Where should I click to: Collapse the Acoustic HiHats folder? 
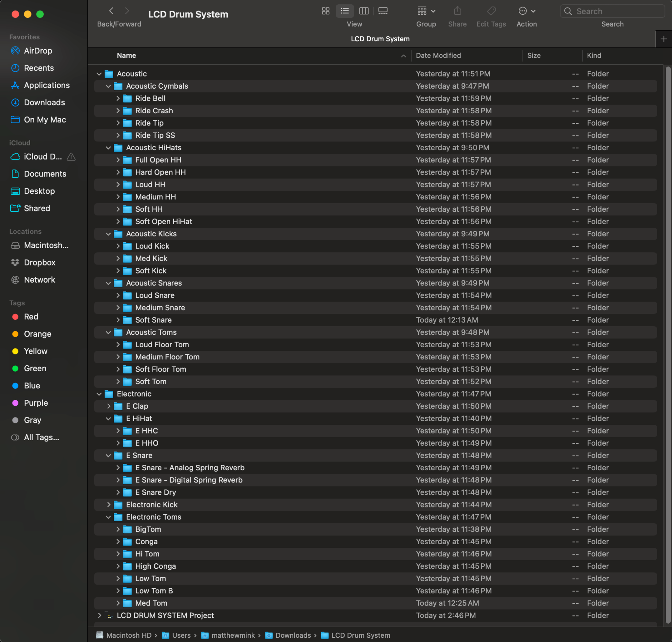109,148
